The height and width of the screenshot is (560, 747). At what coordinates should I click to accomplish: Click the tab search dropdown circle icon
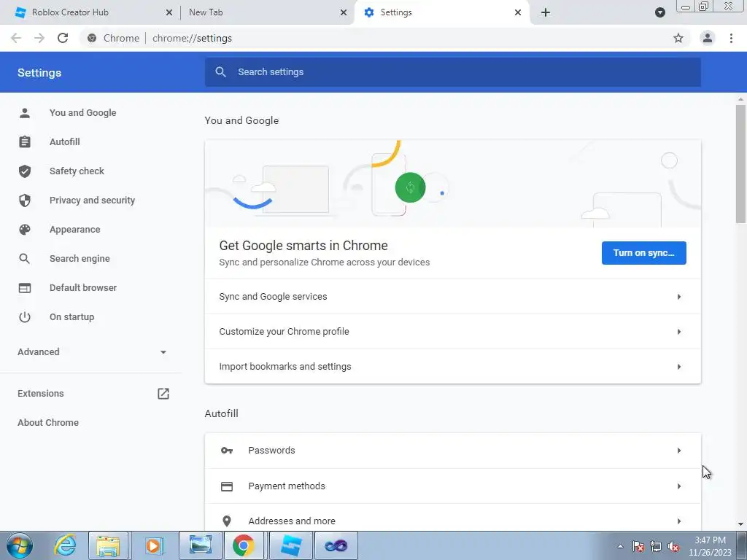pos(659,12)
